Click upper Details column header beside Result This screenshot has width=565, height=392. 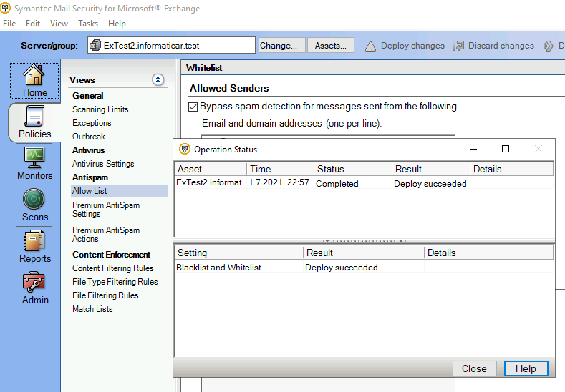pyautogui.click(x=512, y=169)
